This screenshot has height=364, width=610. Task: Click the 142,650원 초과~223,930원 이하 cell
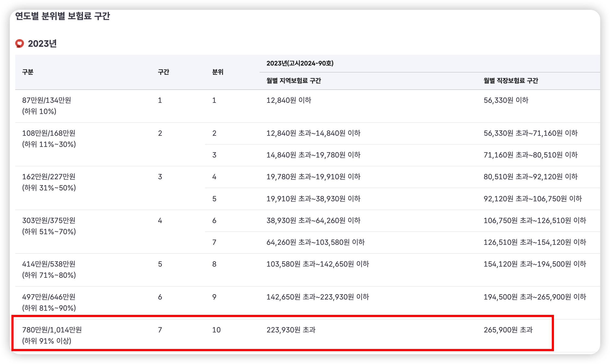tap(318, 297)
